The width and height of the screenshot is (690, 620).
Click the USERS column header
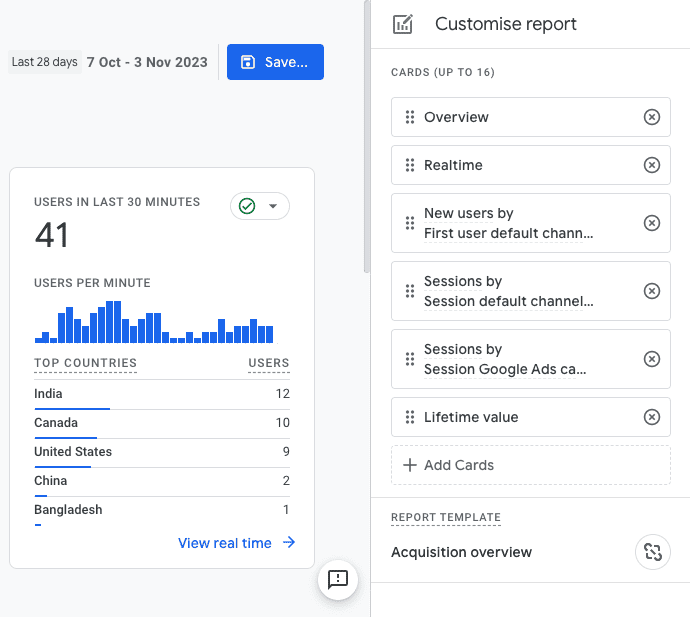(268, 363)
